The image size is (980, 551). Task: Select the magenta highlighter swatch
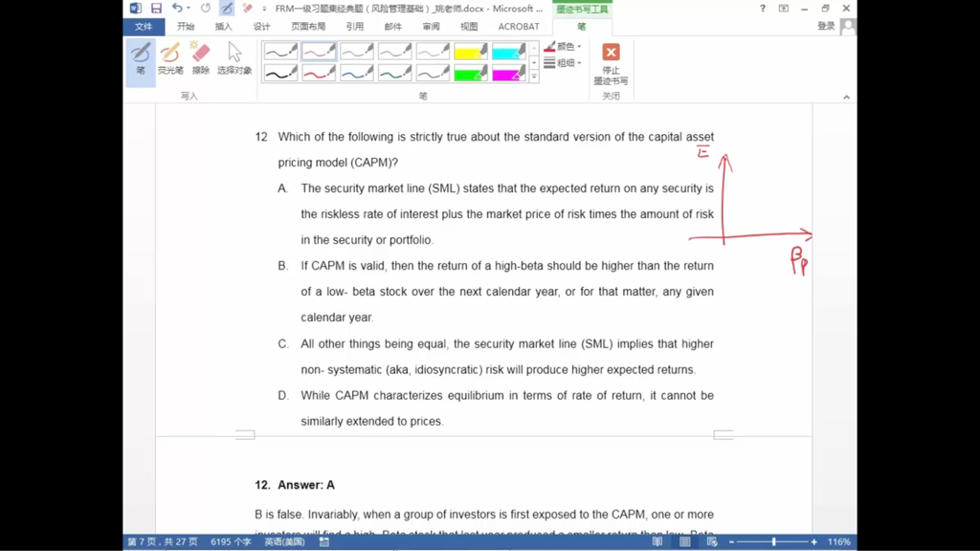509,73
